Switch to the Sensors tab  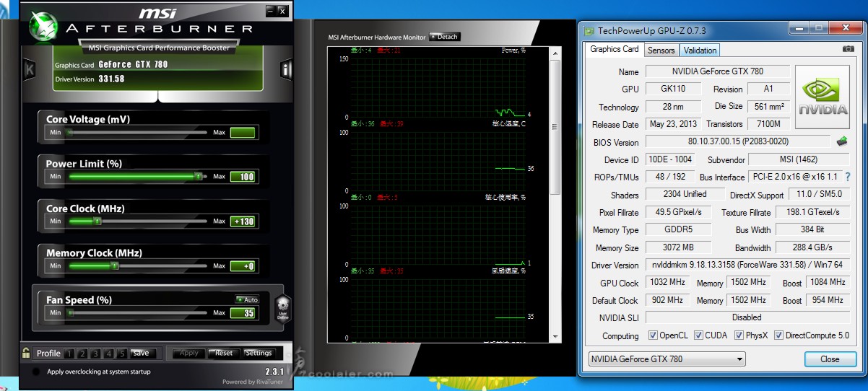(x=661, y=50)
